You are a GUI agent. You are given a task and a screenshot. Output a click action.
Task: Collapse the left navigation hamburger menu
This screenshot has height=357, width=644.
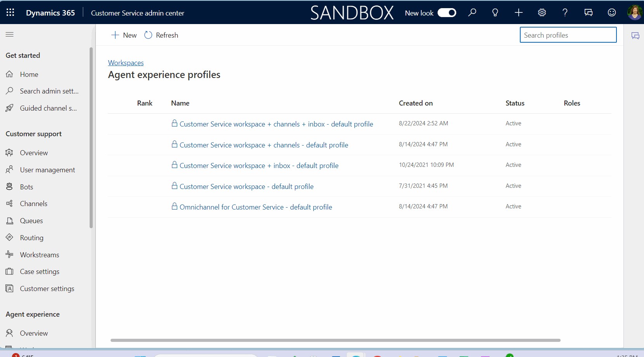point(10,35)
